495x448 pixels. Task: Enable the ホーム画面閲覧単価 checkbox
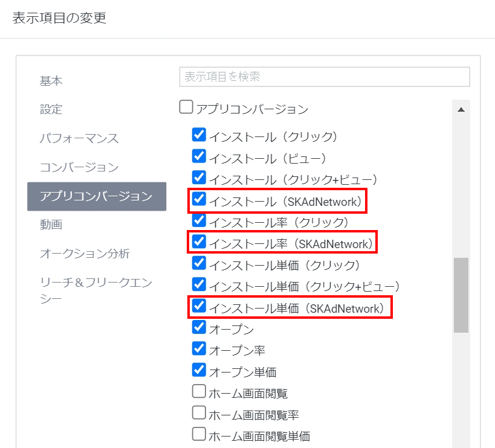199,434
